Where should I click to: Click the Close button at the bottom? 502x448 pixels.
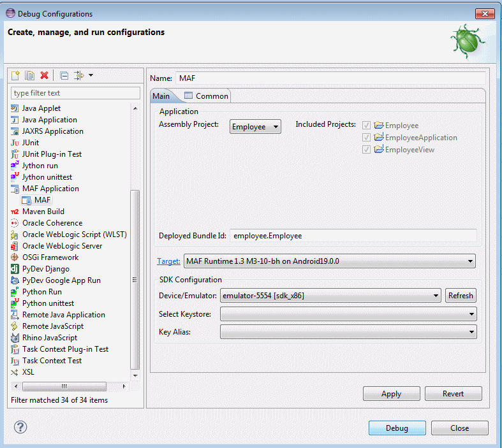(459, 428)
